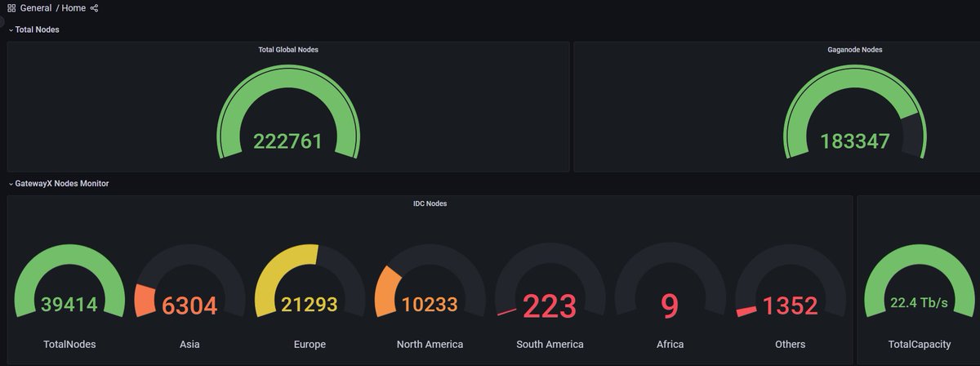
Task: Click the Europe label under yellow gauge
Action: click(x=310, y=344)
